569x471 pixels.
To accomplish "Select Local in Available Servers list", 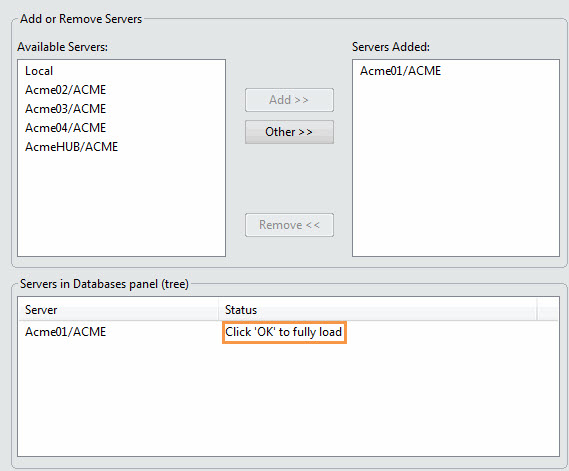I will click(39, 71).
